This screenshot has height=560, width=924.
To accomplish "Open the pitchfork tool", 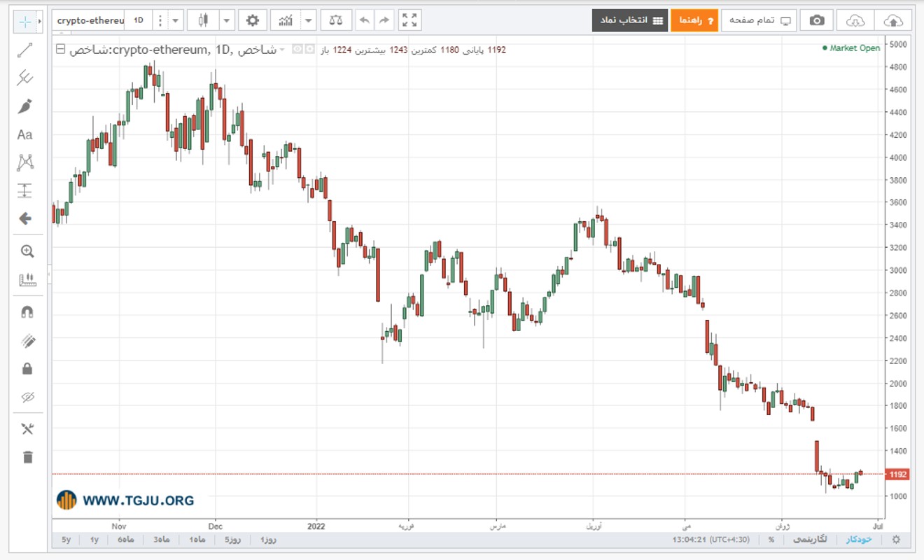I will point(25,78).
